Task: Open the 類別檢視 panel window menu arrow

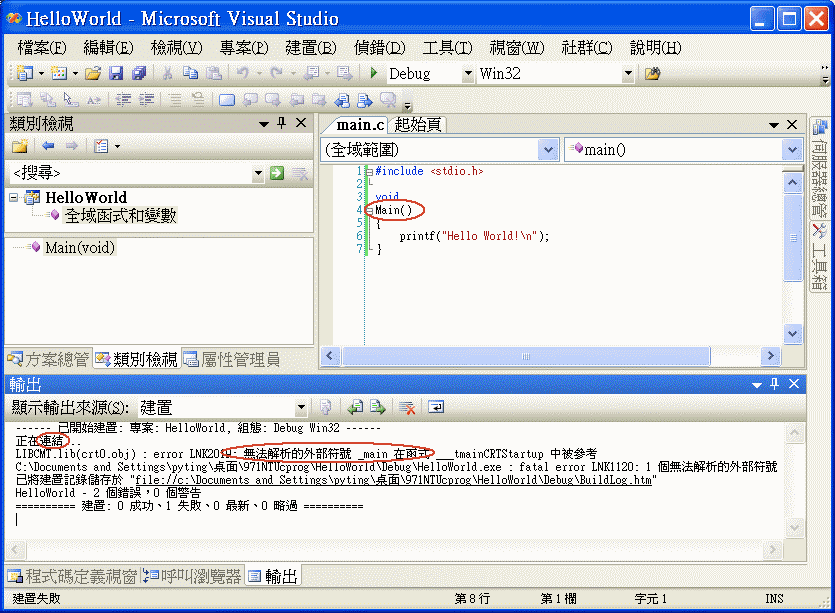Action: pyautogui.click(x=264, y=124)
